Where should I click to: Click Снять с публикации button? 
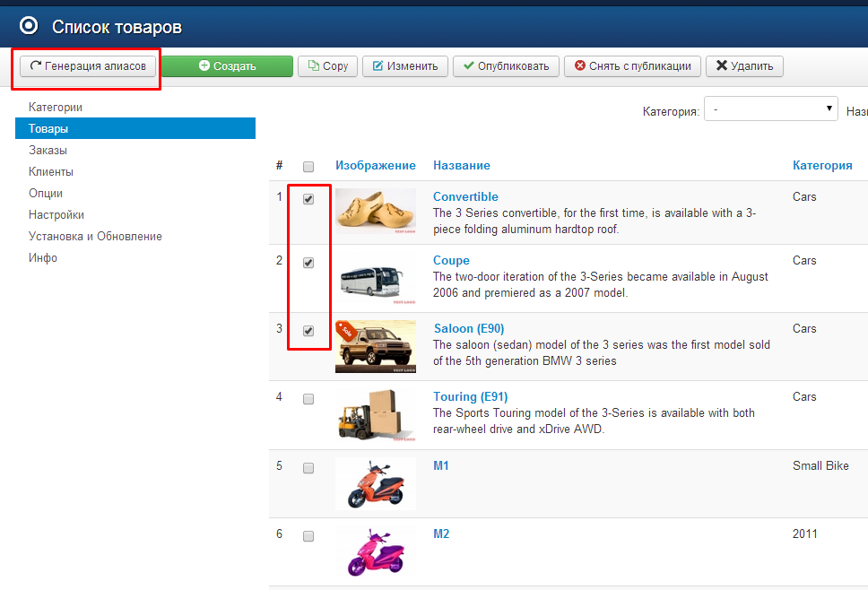click(x=632, y=66)
